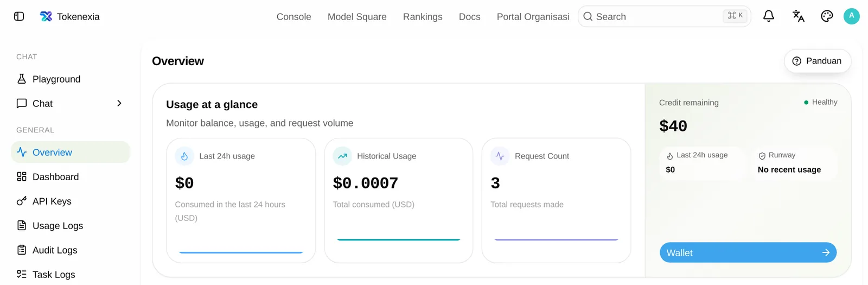This screenshot has width=868, height=285.
Task: Open Audit Logs page
Action: (x=71, y=250)
